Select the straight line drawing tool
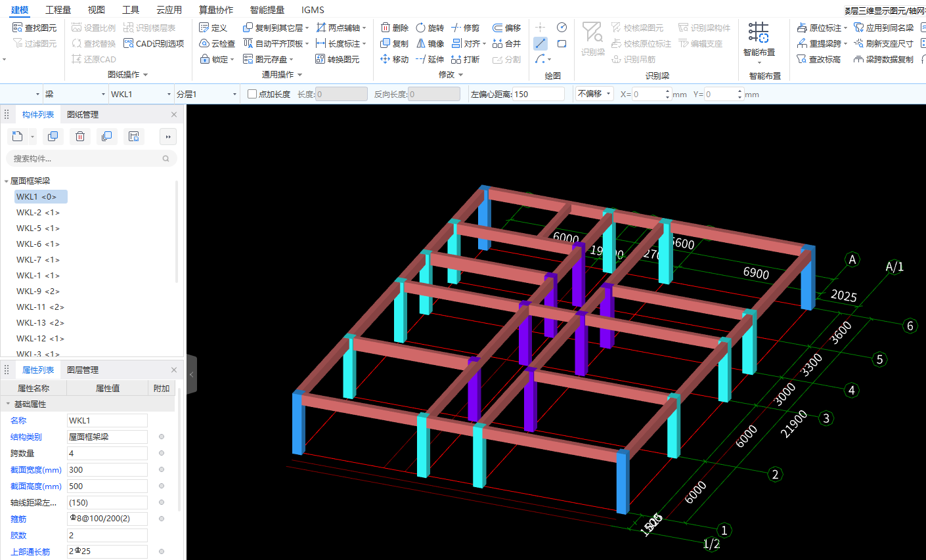The image size is (926, 560). [540, 43]
